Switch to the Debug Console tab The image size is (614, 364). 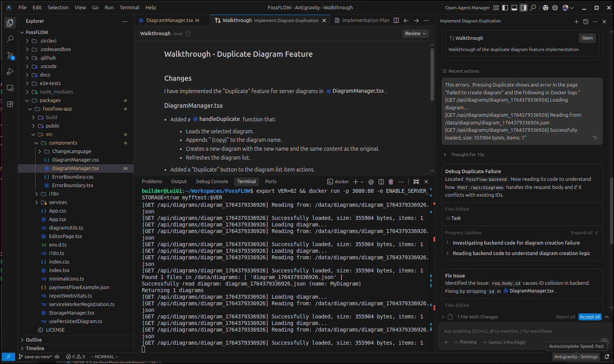tap(212, 182)
